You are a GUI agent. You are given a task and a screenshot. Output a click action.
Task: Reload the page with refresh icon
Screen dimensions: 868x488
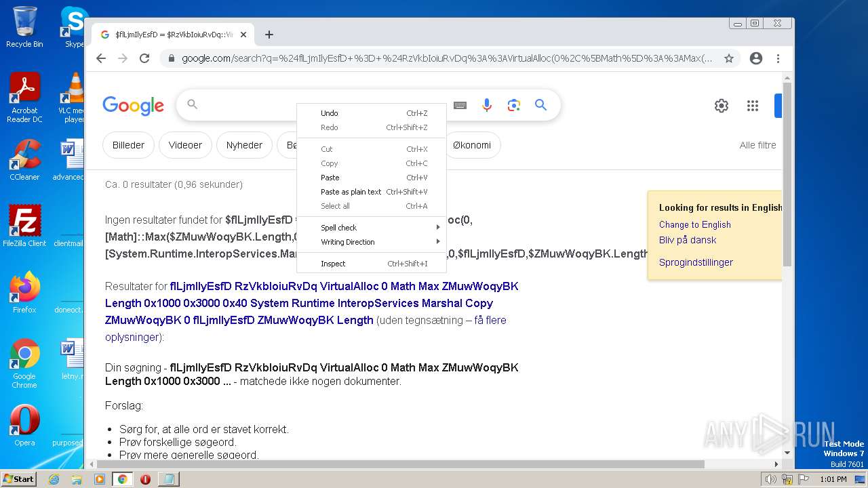(x=144, y=58)
